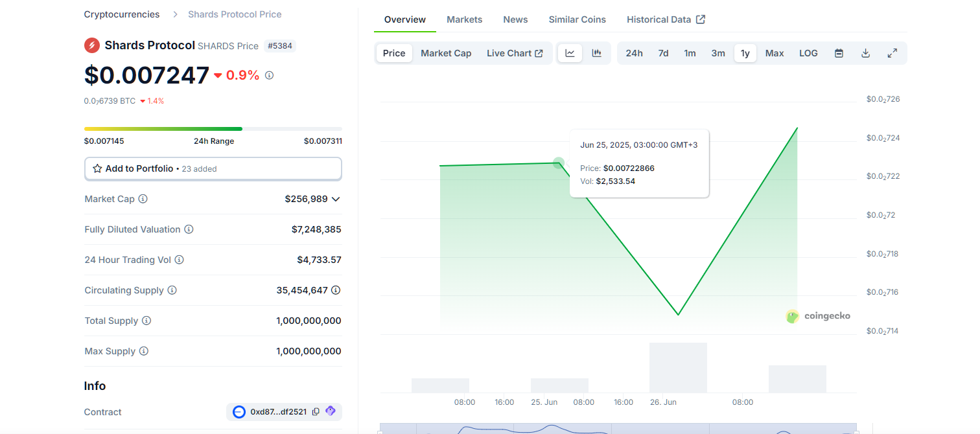Click the tallest volume bar near 26. Jun
Viewport: 980px width, 434px height.
coord(678,367)
